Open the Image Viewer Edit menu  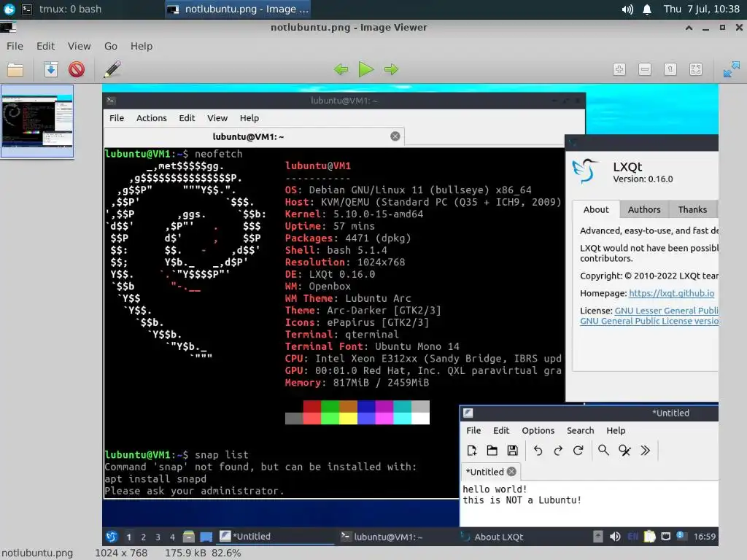pyautogui.click(x=46, y=46)
